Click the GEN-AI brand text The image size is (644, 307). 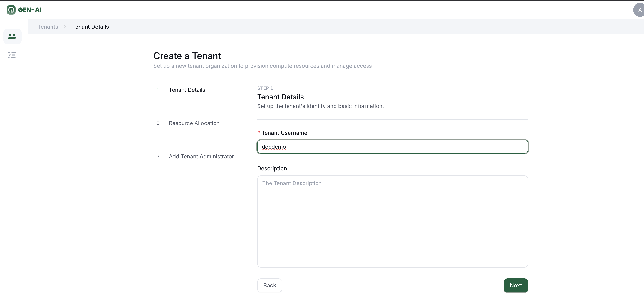(x=30, y=10)
